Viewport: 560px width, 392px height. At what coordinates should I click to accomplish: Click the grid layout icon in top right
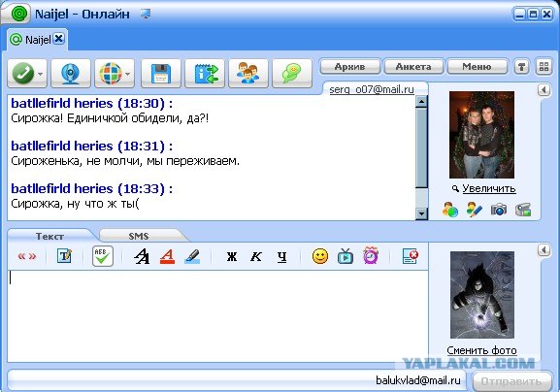tap(544, 67)
